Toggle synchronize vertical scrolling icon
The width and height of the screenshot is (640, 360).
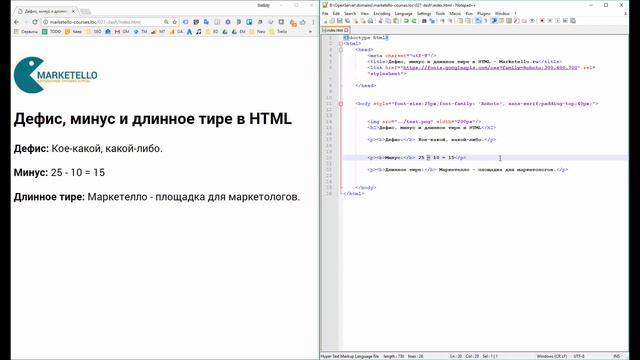point(460,20)
